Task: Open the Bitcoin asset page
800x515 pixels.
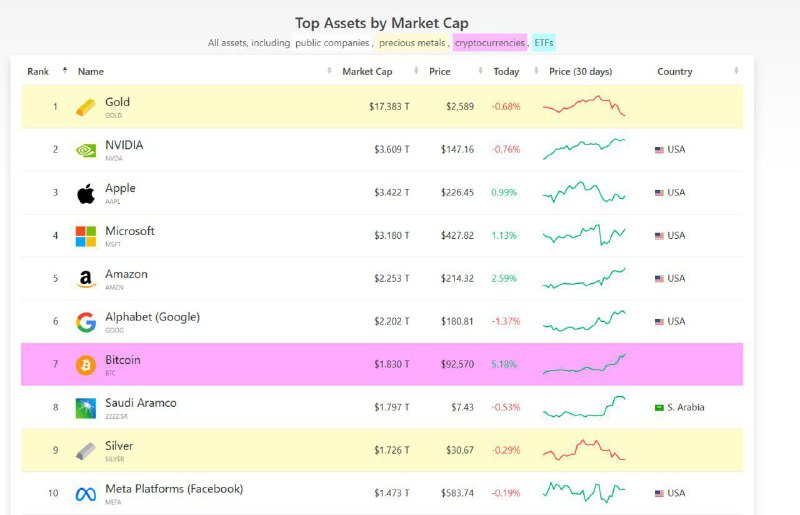Action: tap(122, 360)
